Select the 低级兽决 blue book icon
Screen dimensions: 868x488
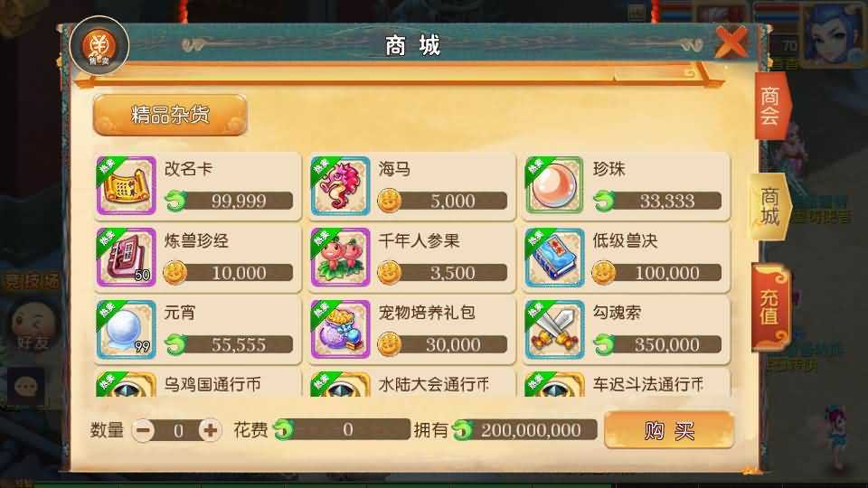pyautogui.click(x=554, y=258)
